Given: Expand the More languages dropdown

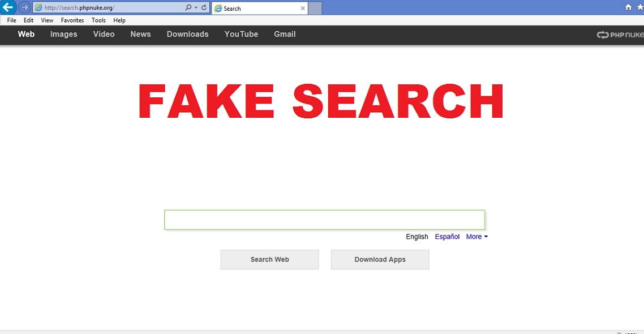Looking at the screenshot, I should pyautogui.click(x=476, y=237).
